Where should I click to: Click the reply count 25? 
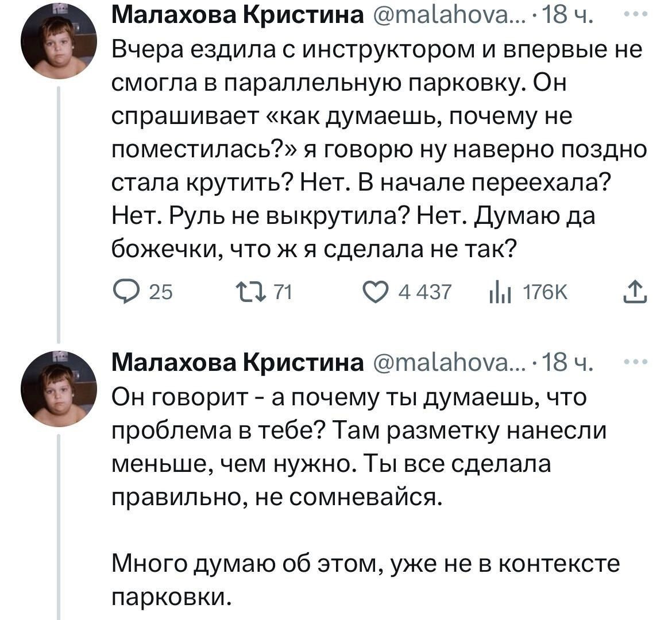coord(160,293)
